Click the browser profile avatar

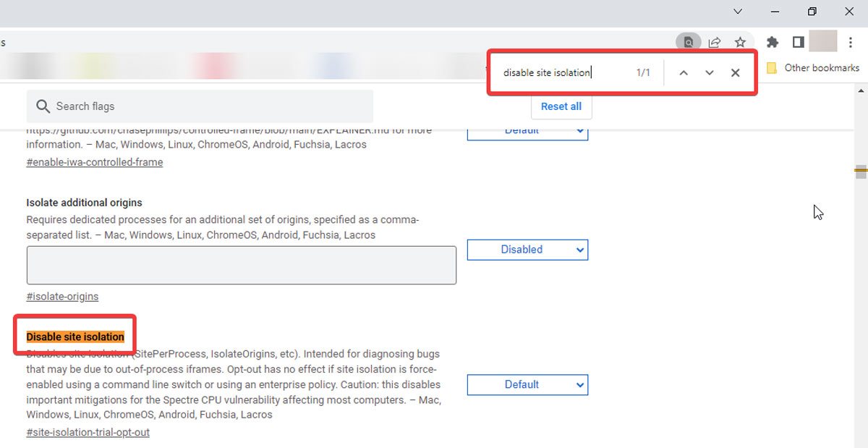click(x=823, y=42)
